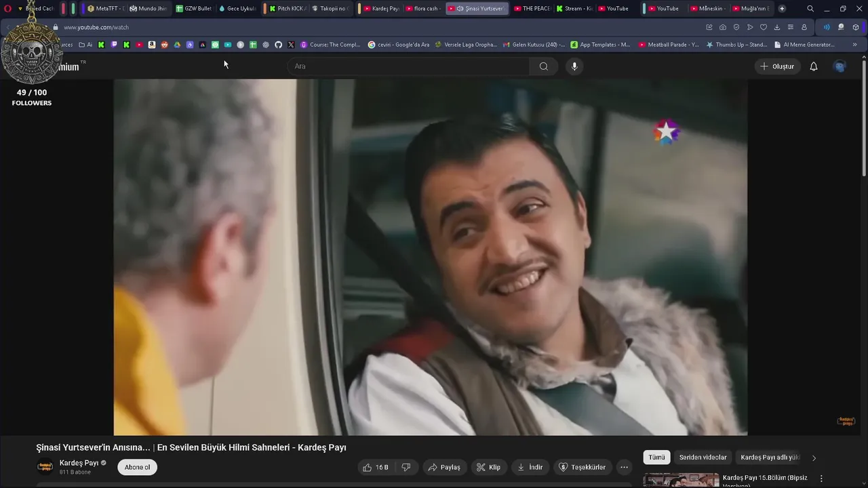Switch to the Måneskin tab
Image resolution: width=868 pixels, height=488 pixels.
(709, 9)
